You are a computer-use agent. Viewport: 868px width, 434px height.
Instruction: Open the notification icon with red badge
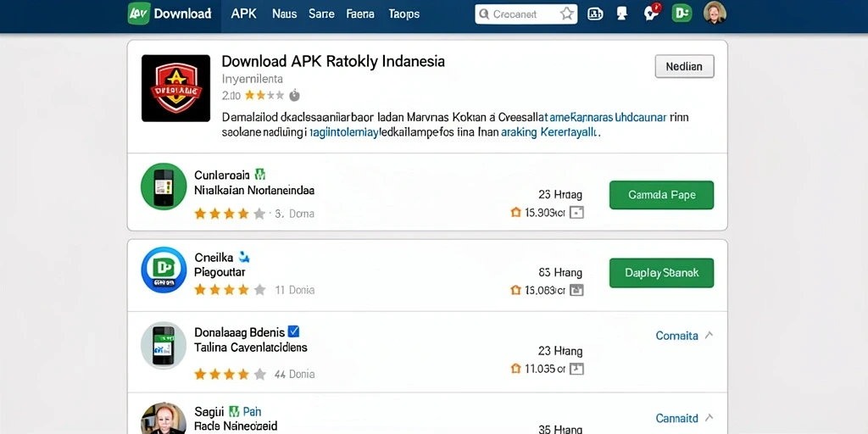[x=652, y=14]
